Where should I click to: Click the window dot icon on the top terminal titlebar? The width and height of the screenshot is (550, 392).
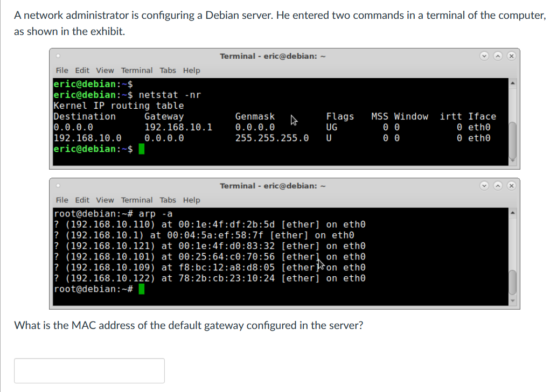coord(58,56)
